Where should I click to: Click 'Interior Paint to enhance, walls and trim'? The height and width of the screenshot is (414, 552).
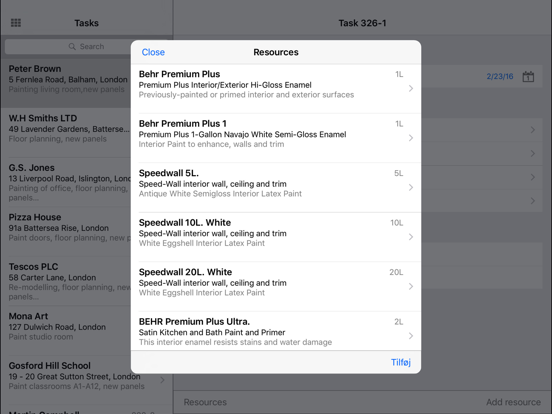211,144
